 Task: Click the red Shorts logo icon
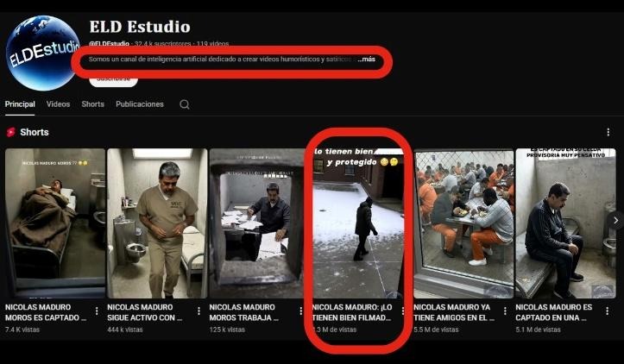click(x=11, y=132)
